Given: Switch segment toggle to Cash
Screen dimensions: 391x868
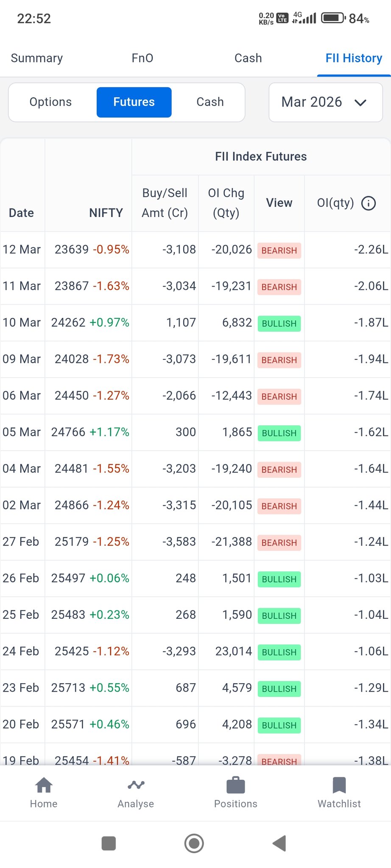Looking at the screenshot, I should (210, 102).
